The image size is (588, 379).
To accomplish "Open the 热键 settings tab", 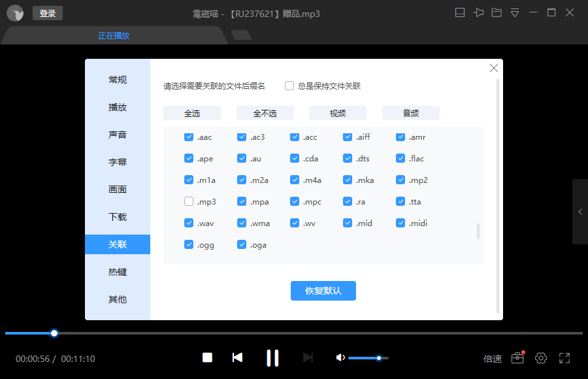I will click(x=118, y=272).
